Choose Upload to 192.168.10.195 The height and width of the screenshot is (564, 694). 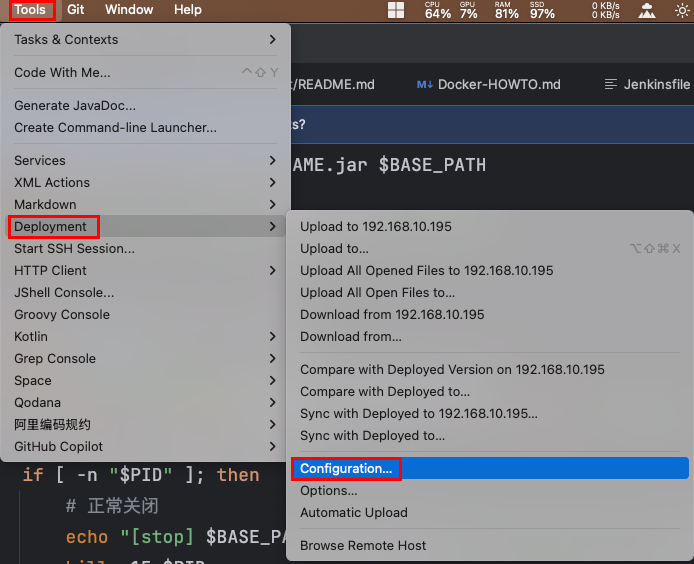[490, 226]
